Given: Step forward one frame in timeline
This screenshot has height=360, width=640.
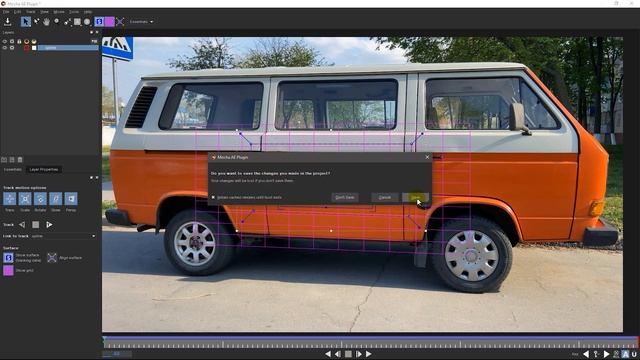Looking at the screenshot, I should tap(359, 354).
